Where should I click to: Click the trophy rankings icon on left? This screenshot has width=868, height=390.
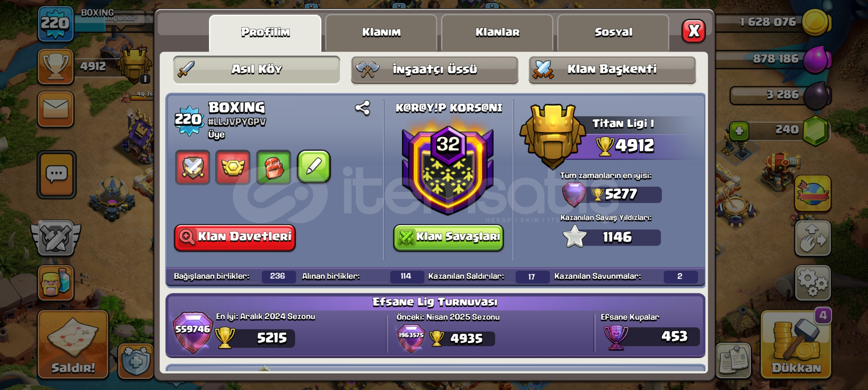tap(56, 66)
